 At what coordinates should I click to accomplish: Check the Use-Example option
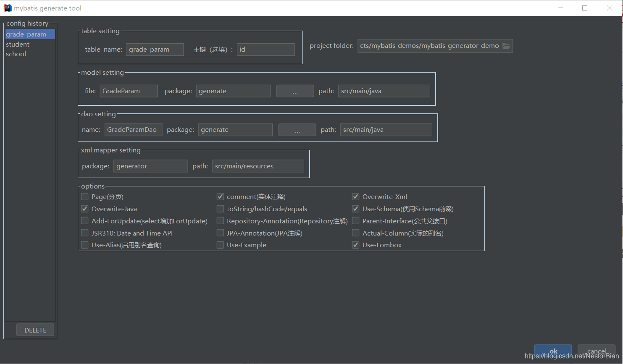(x=220, y=245)
